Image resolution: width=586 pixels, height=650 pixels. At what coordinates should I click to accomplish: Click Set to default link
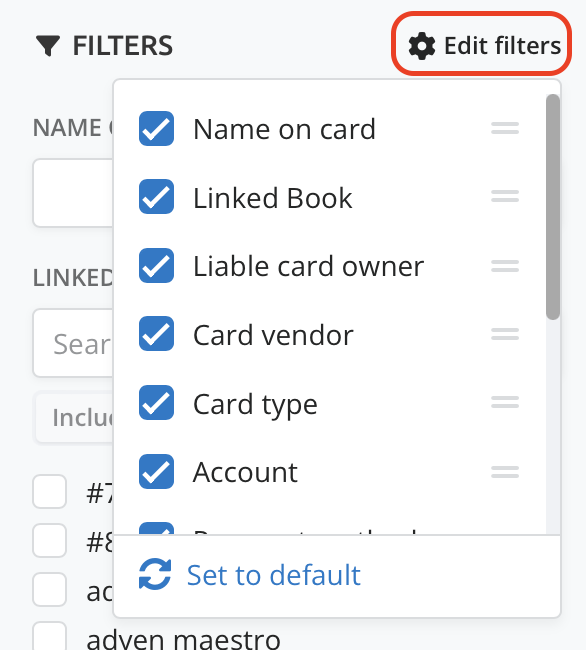[x=274, y=575]
